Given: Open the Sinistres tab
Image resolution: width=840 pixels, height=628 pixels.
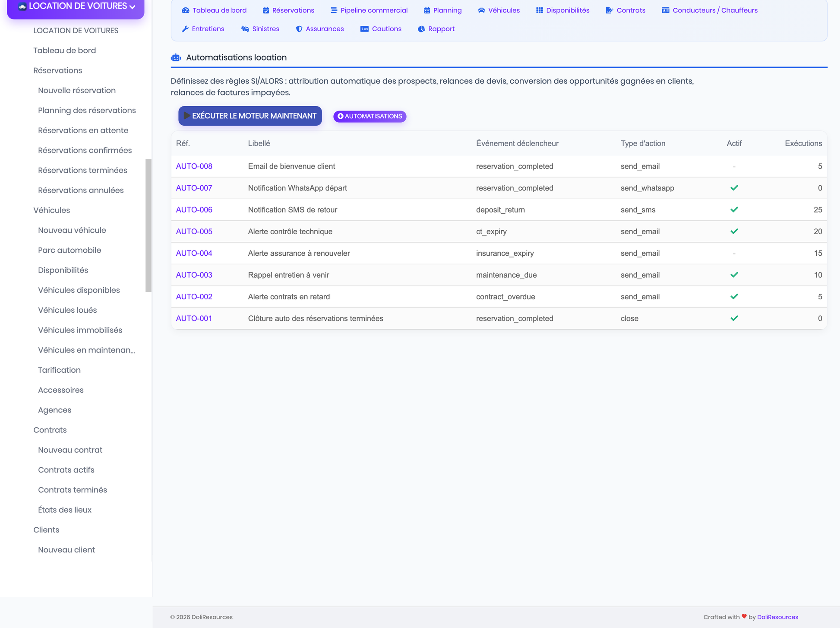Looking at the screenshot, I should point(260,29).
